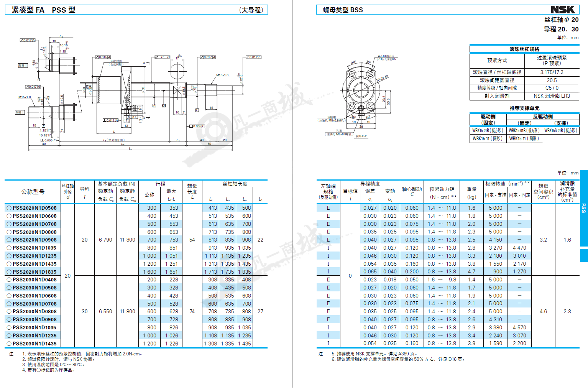Click footnote 5 recommending NSK support units
Viewport: 588px width, 388px height.
coord(374,354)
